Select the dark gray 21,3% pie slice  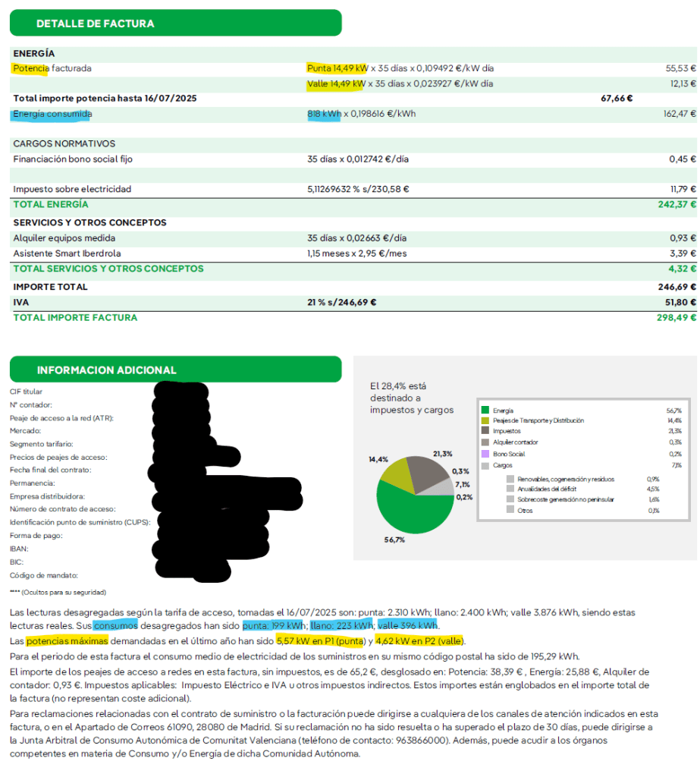point(428,472)
